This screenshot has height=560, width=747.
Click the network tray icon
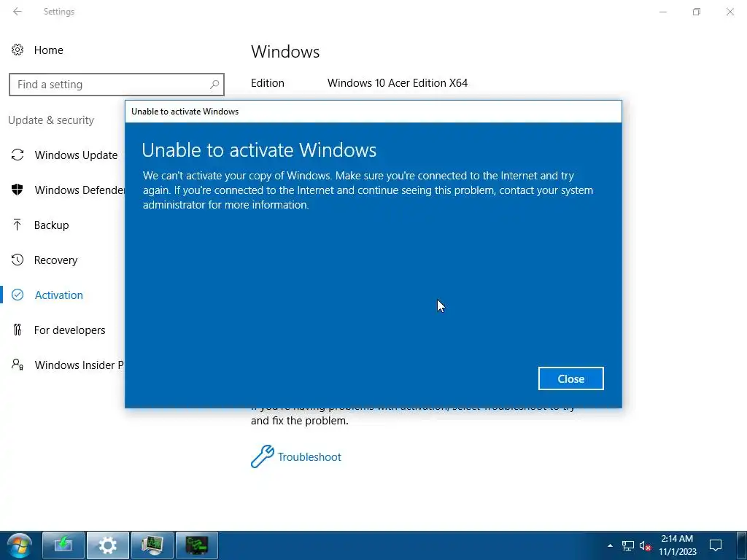[628, 545]
